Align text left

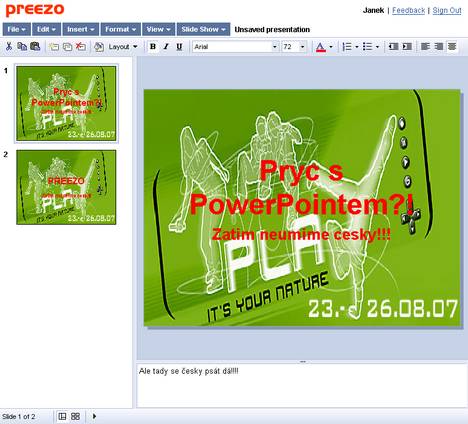point(425,47)
